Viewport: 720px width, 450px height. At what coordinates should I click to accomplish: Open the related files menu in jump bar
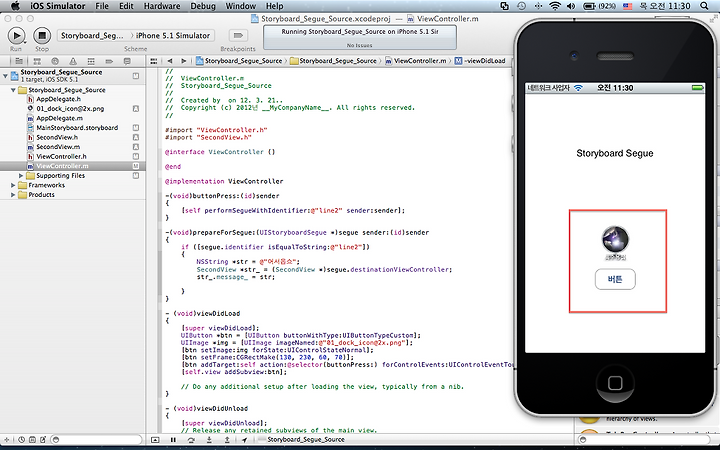pos(154,61)
